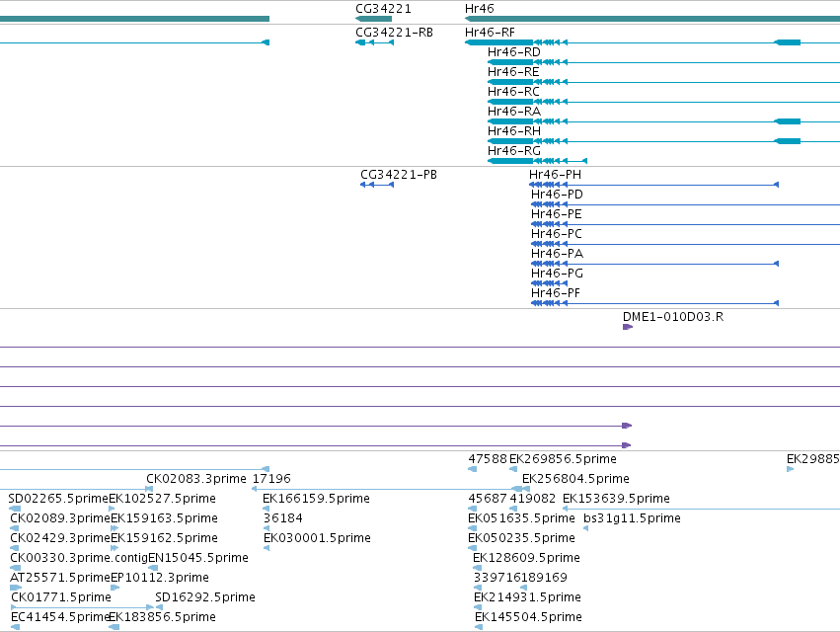
Task: Select the CK02089.3prime EST label
Action: [60, 518]
